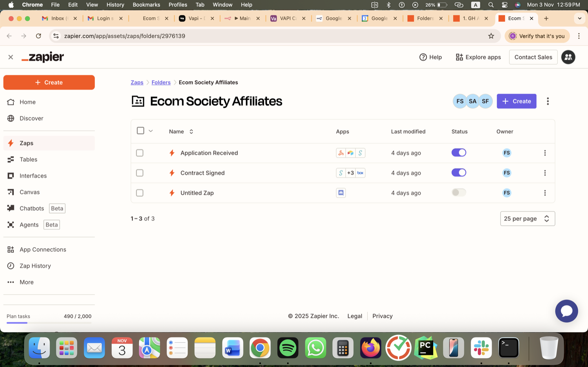The height and width of the screenshot is (367, 588).
Task: Open the Profiles menu in the menu bar
Action: (178, 5)
